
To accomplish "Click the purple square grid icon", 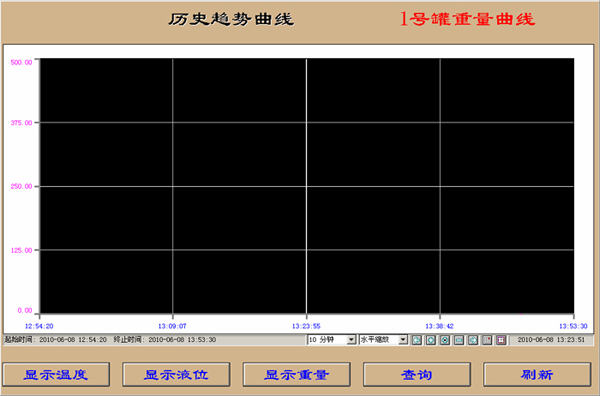I will (501, 340).
